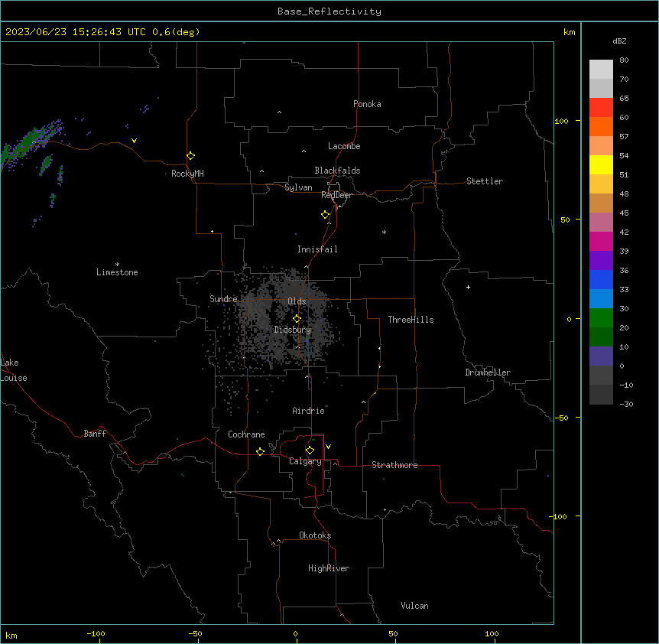Click the Base_Reflectivity title
Screen dimensions: 659x644
coord(329,11)
